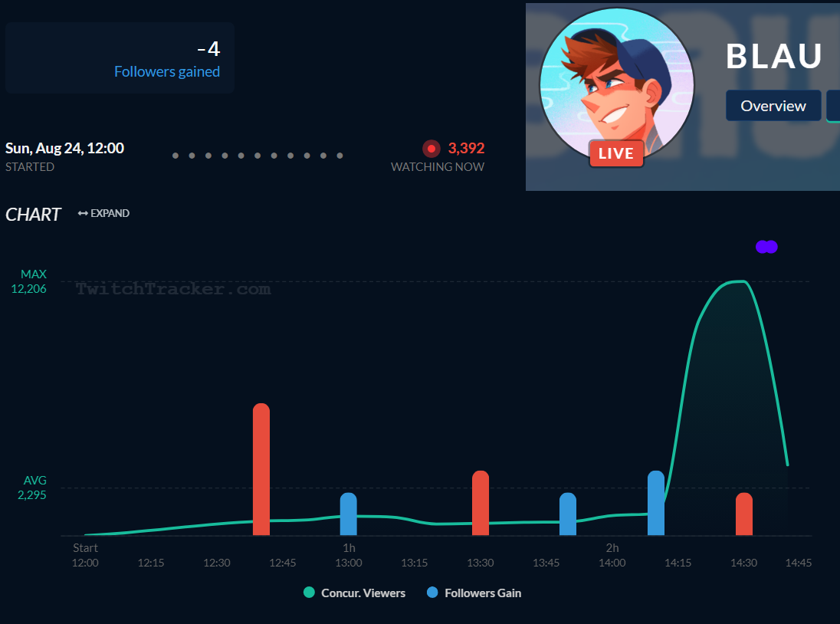Click the purple marker above chart peak

click(x=766, y=247)
